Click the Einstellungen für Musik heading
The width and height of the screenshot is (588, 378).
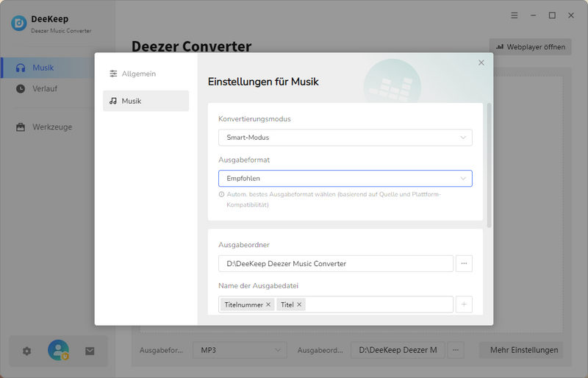263,82
